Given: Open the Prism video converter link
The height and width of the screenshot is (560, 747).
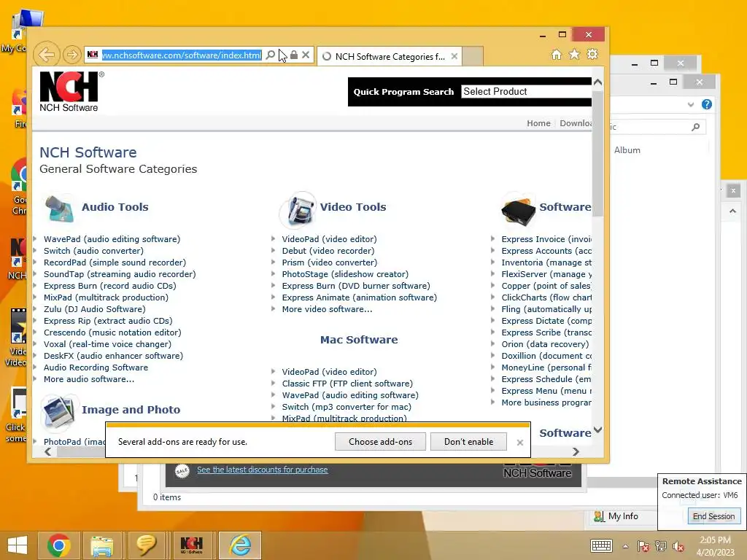Looking at the screenshot, I should click(x=329, y=262).
